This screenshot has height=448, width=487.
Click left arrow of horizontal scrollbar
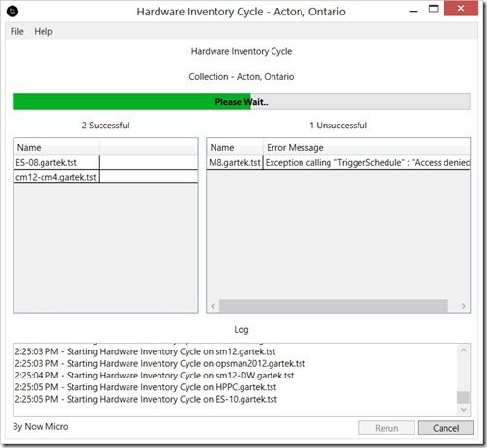tap(213, 306)
